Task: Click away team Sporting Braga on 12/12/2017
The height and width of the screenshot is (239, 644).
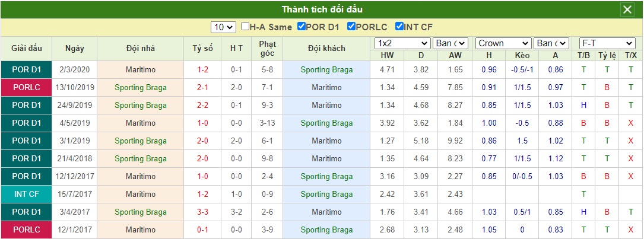Action: coord(326,177)
